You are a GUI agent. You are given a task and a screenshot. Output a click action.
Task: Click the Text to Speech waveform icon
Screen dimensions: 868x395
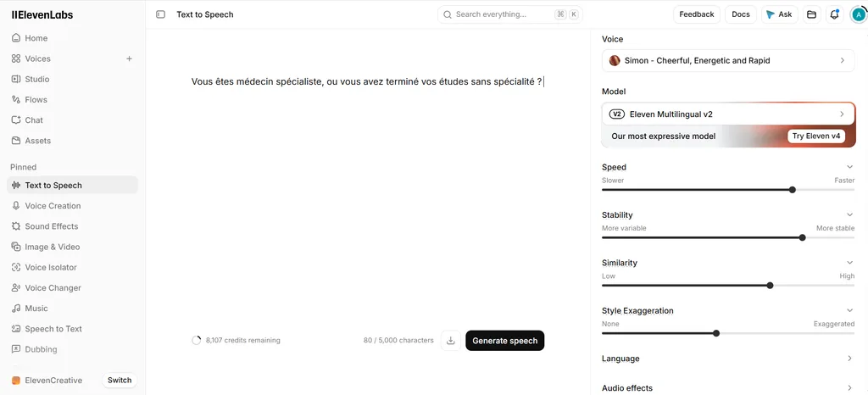click(16, 186)
